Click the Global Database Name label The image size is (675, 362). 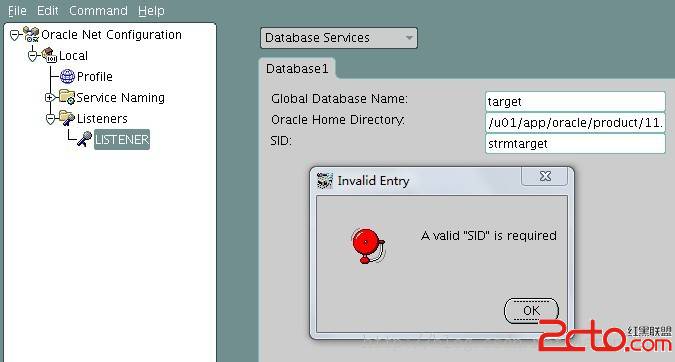[339, 99]
